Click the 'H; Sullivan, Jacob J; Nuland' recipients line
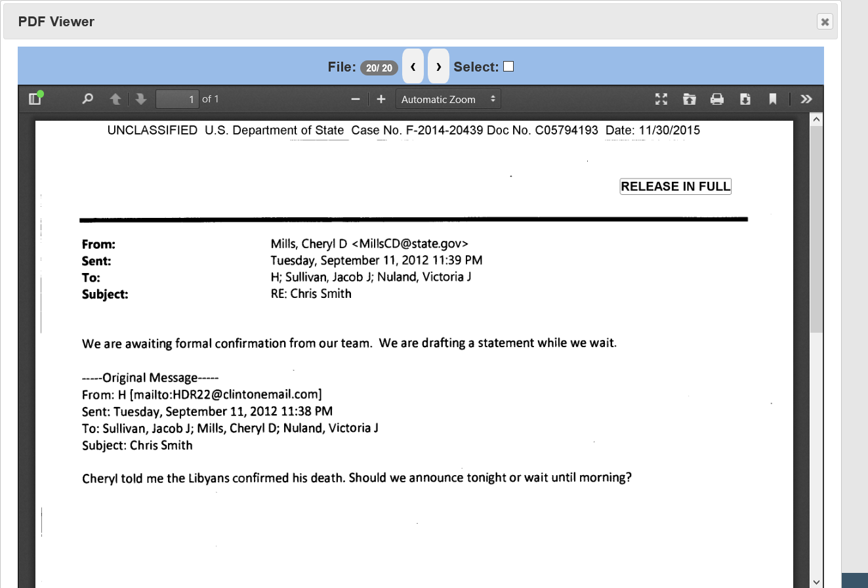The height and width of the screenshot is (588, 868). (371, 277)
